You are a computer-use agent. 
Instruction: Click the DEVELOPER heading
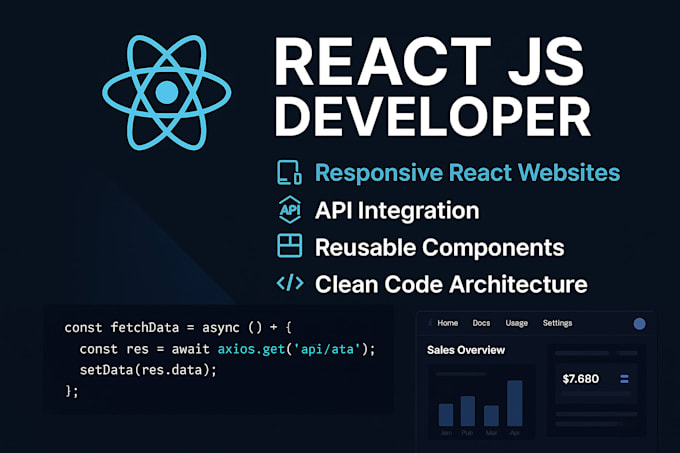tap(432, 115)
